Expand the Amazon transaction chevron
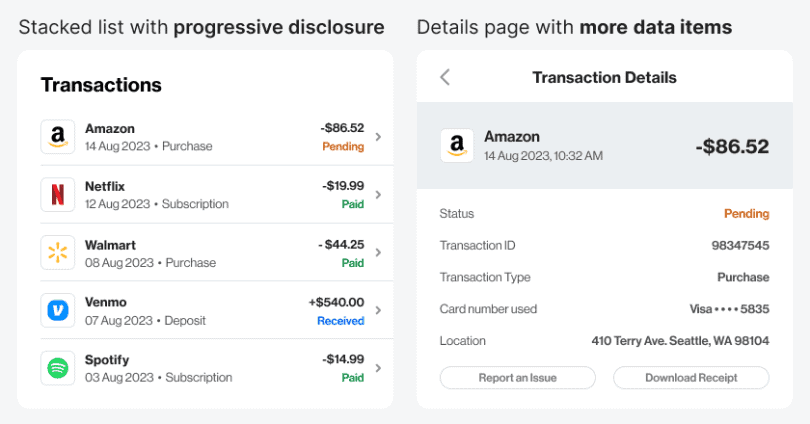The width and height of the screenshot is (810, 424). click(378, 137)
